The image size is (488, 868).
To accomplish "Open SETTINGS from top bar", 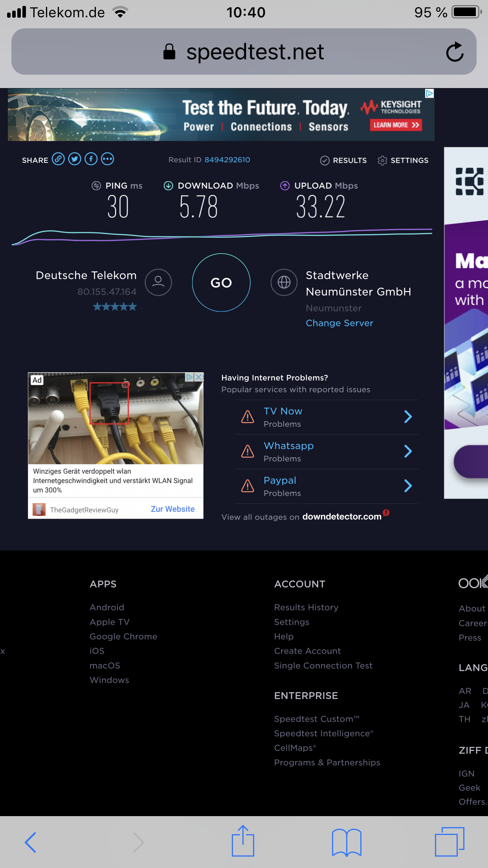I will point(403,160).
